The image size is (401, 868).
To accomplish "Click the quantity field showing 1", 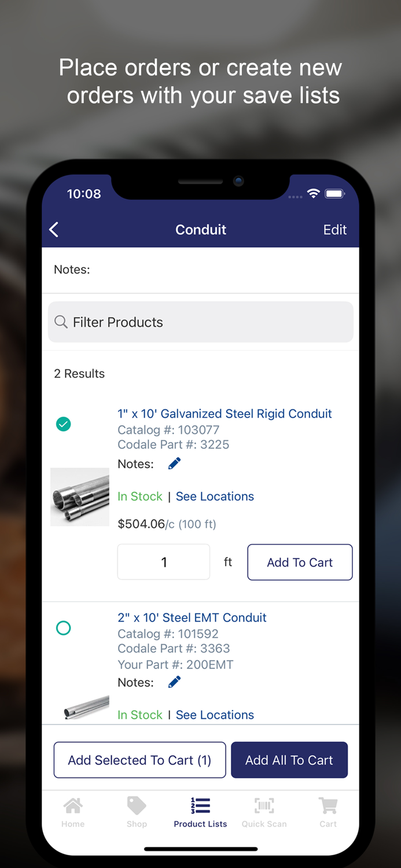I will point(164,562).
